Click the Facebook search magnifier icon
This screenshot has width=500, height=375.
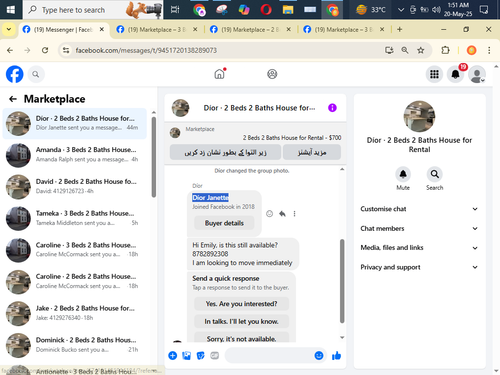(36, 74)
